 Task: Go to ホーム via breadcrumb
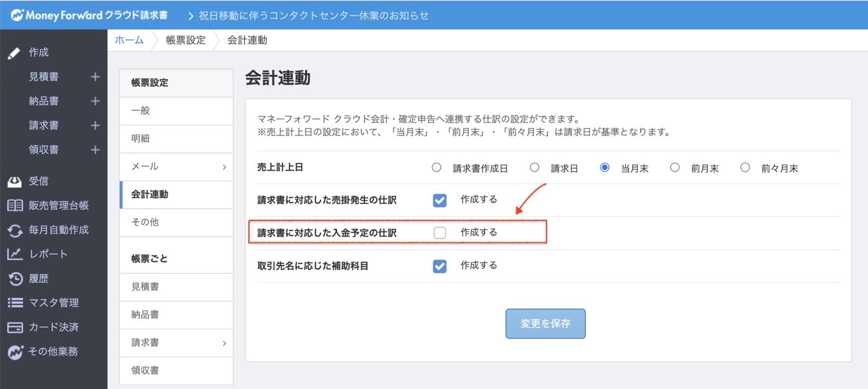point(129,40)
